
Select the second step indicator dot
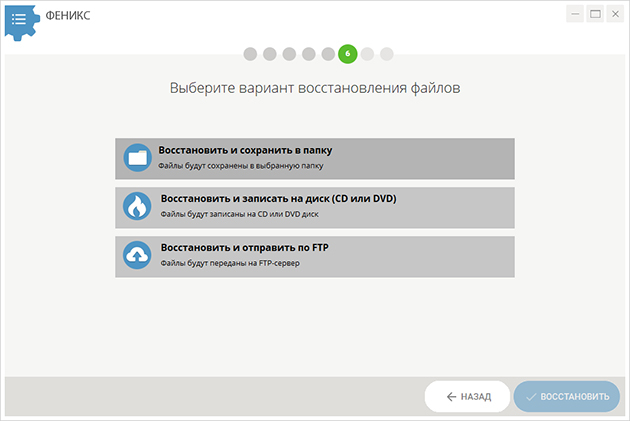pyautogui.click(x=270, y=54)
